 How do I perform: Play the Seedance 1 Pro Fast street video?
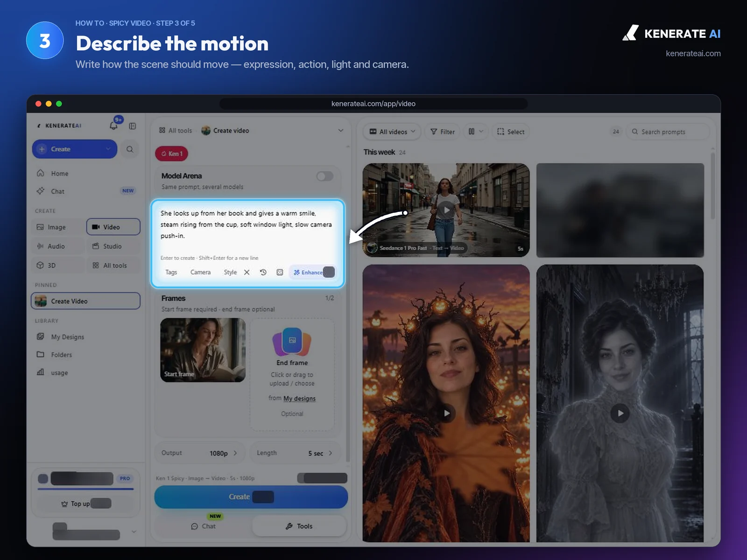[x=446, y=210]
